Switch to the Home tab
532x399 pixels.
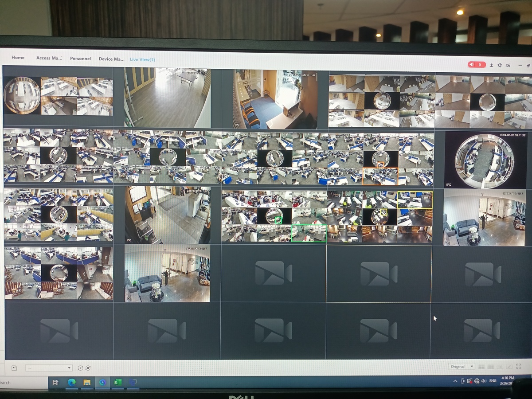[18, 58]
